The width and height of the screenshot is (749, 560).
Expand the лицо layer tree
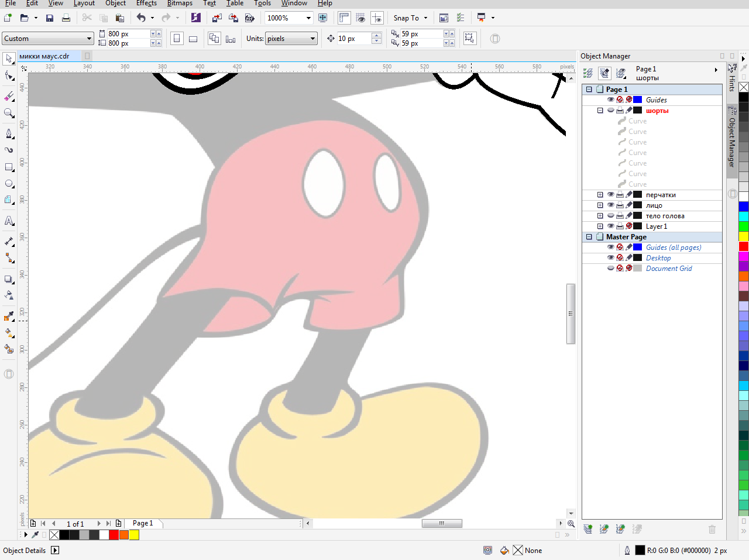coord(600,205)
